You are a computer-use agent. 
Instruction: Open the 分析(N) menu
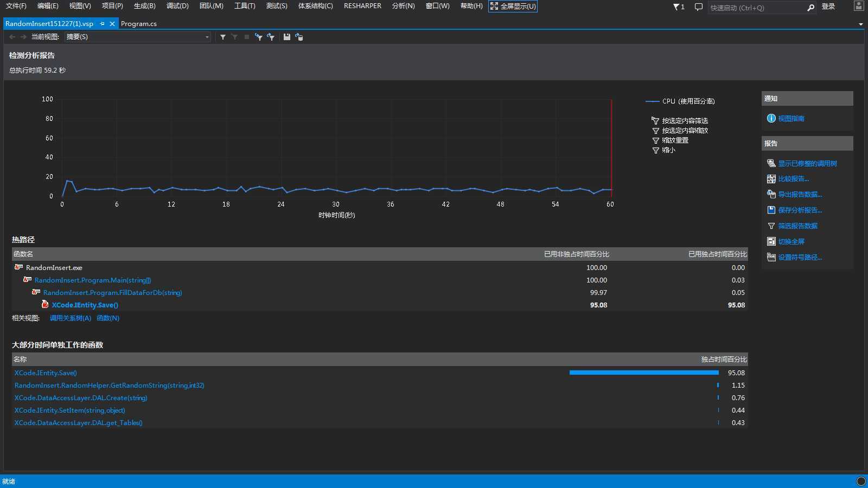(x=403, y=6)
